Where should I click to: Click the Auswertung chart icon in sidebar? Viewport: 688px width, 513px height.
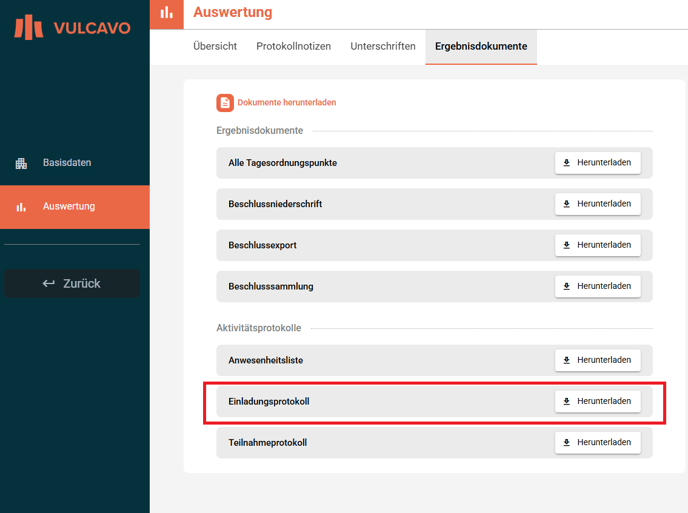click(21, 207)
